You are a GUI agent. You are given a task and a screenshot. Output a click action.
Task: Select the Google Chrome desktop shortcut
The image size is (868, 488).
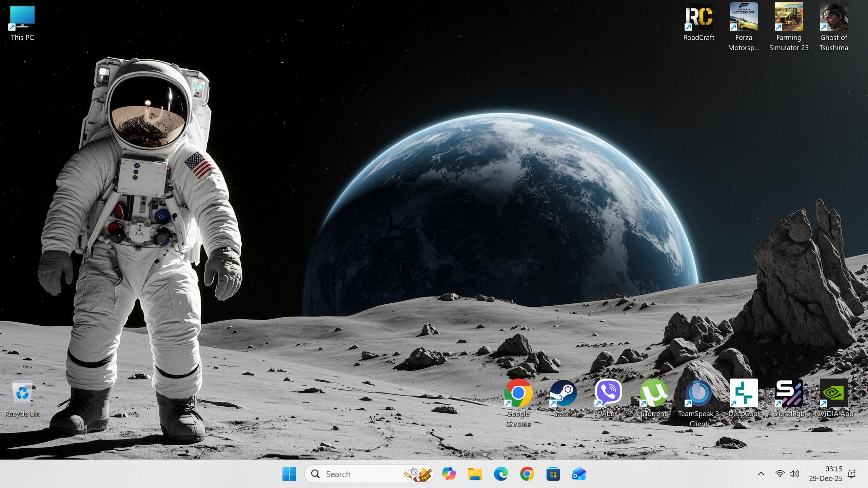[x=518, y=393]
